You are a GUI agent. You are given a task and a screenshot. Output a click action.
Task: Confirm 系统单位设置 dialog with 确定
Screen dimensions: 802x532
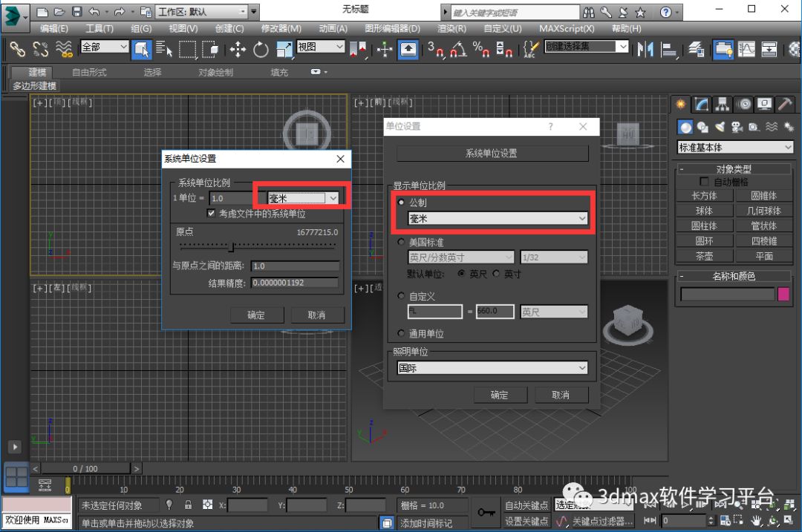[x=255, y=315]
